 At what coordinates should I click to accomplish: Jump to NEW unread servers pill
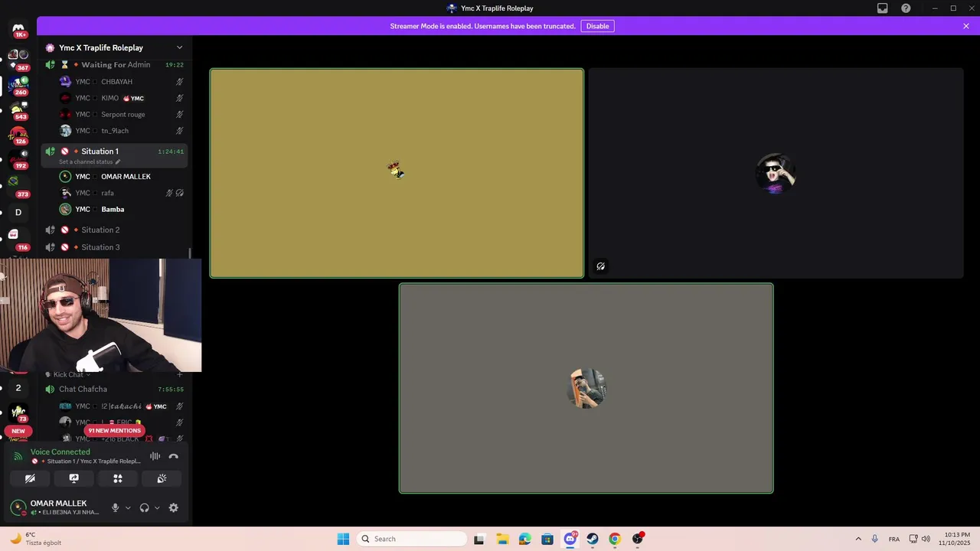[18, 431]
